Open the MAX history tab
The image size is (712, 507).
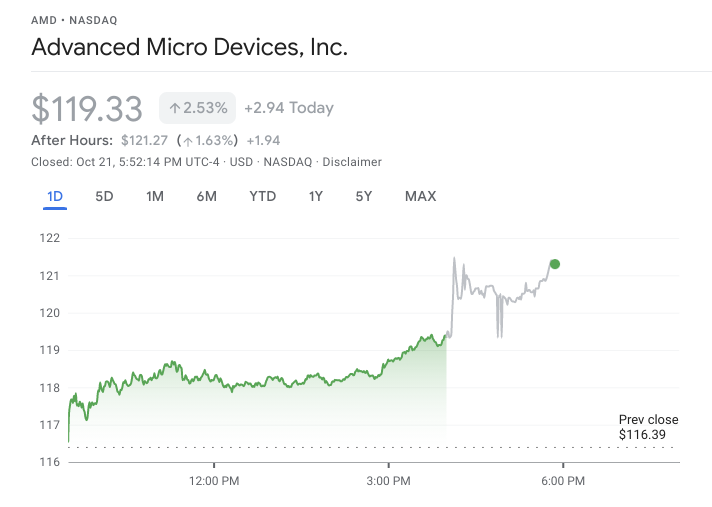tap(420, 197)
